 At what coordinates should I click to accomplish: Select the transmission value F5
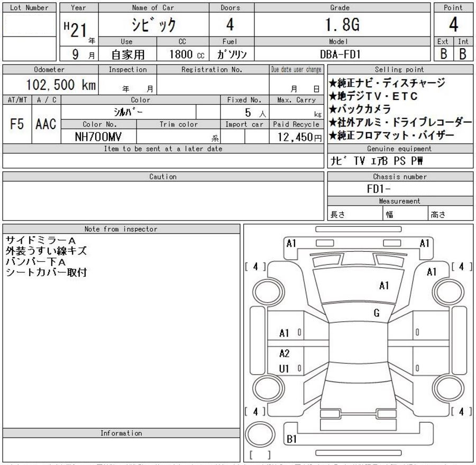(17, 124)
